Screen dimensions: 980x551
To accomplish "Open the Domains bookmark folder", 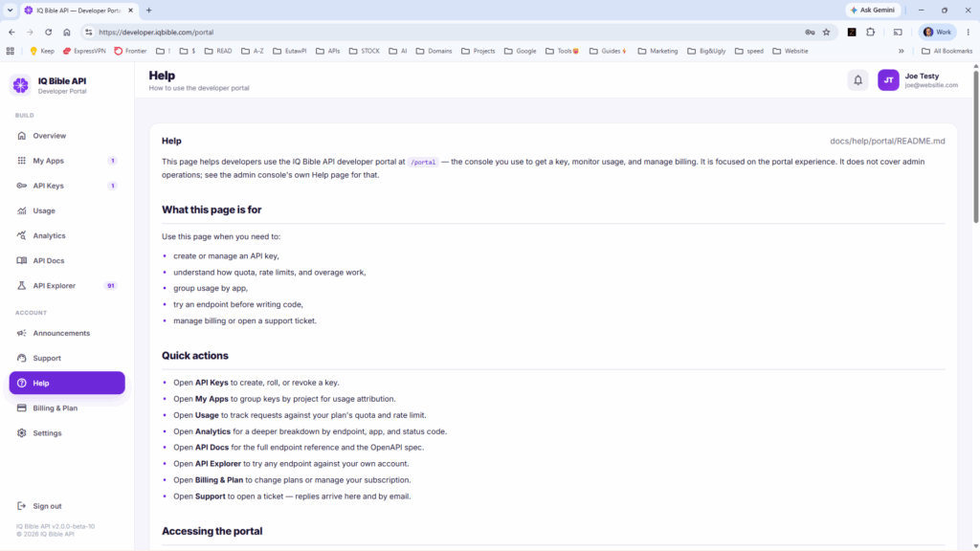I will [434, 52].
